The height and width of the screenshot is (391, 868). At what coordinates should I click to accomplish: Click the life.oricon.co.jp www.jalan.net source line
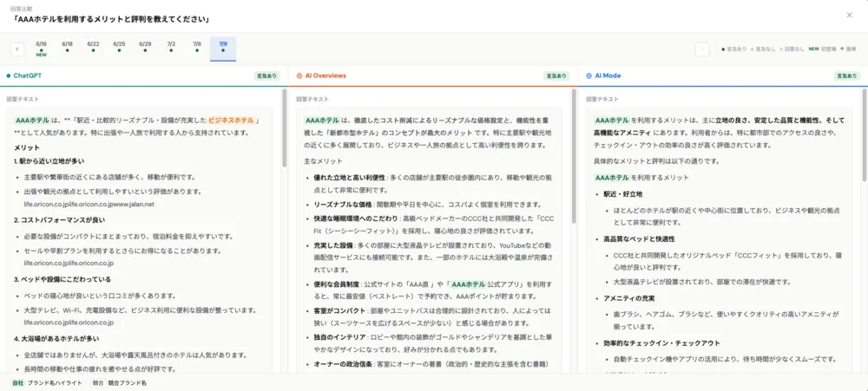pos(89,204)
